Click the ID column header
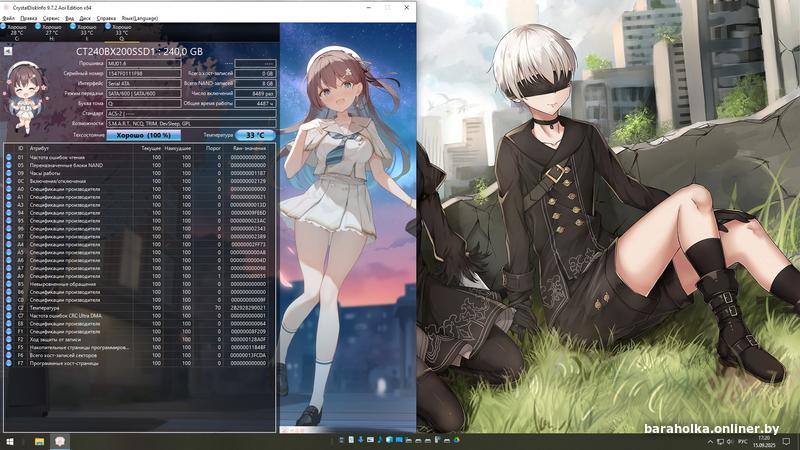800x450 pixels. coord(21,148)
